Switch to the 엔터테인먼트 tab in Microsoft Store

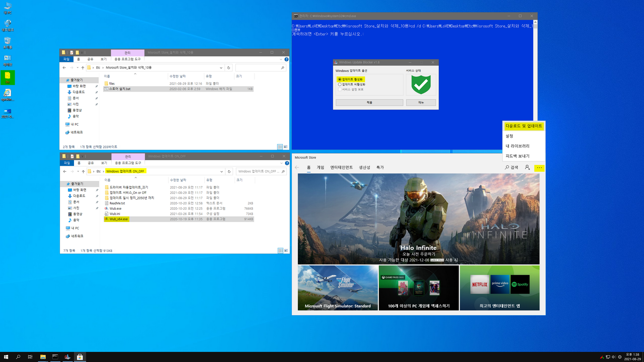(341, 167)
